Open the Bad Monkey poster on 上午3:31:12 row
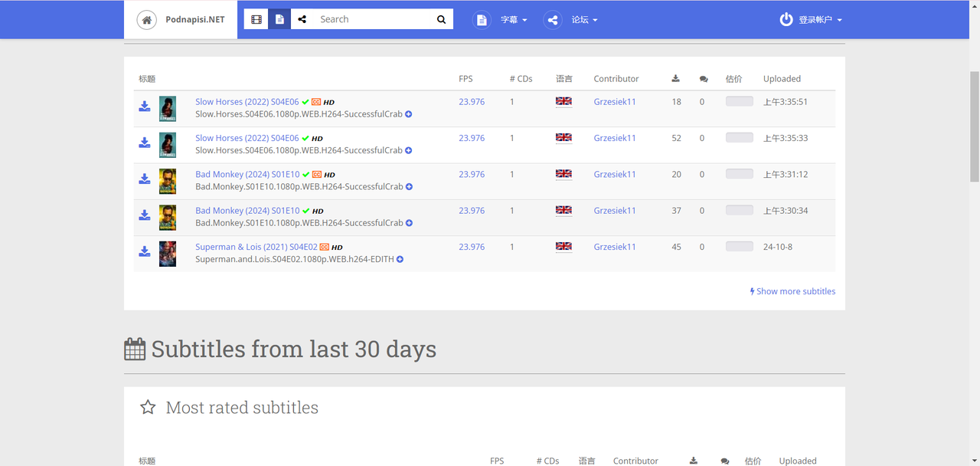Viewport: 980px width, 466px height. point(168,182)
